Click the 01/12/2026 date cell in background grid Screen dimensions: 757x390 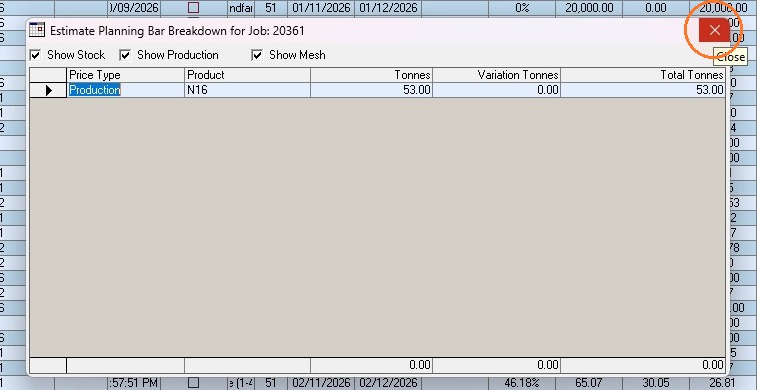(x=388, y=8)
